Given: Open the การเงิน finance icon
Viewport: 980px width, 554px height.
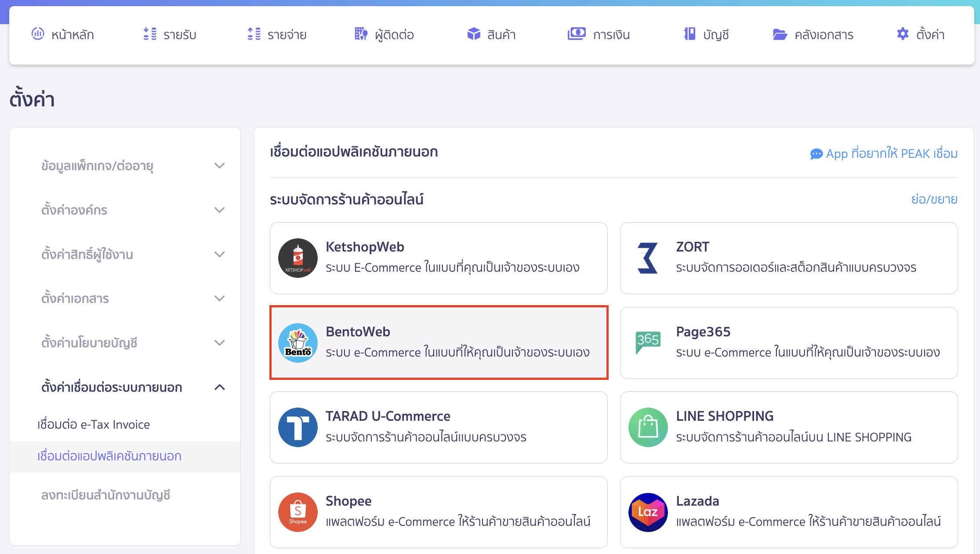Looking at the screenshot, I should tap(577, 34).
